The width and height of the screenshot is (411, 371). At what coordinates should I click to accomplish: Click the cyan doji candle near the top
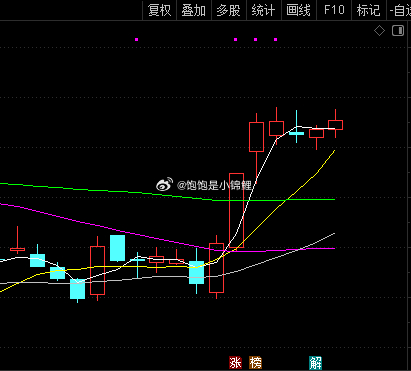[296, 133]
